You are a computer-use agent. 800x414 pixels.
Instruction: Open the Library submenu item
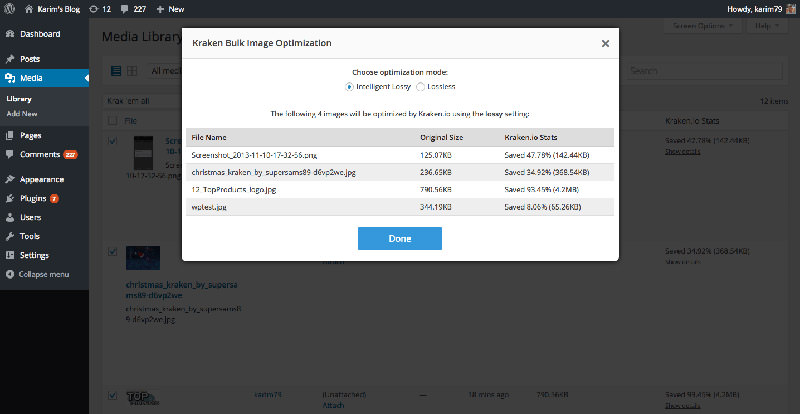(19, 99)
